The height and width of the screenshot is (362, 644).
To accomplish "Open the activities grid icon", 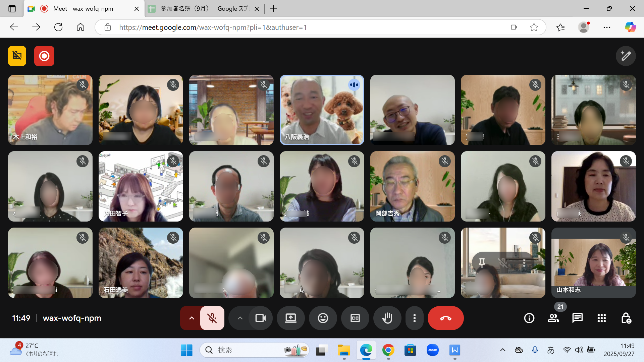I will 601,318.
